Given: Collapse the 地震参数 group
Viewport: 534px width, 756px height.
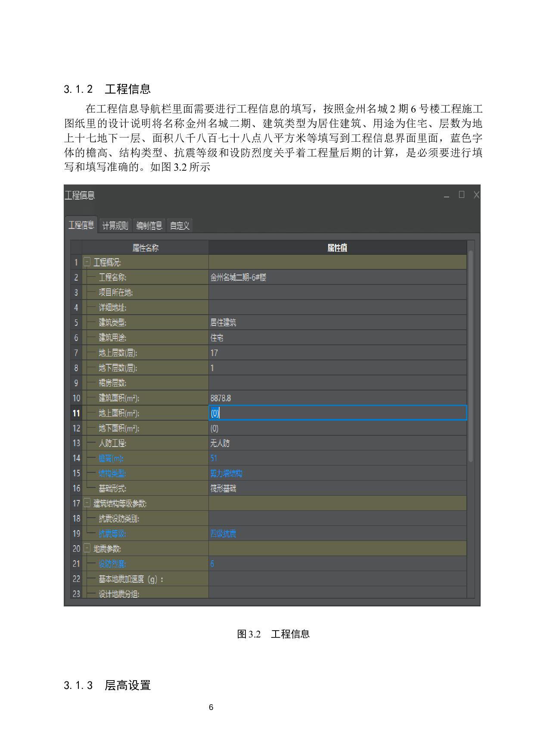Looking at the screenshot, I should (x=87, y=548).
